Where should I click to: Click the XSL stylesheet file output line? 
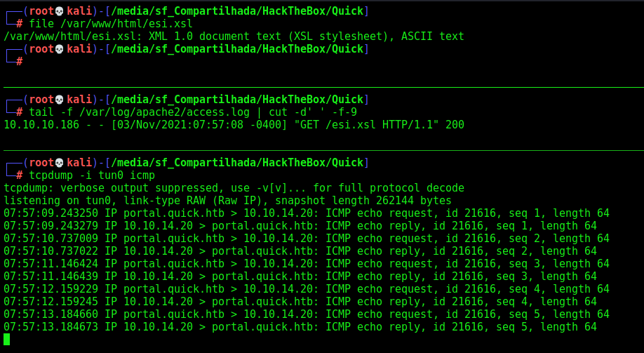pyautogui.click(x=234, y=36)
